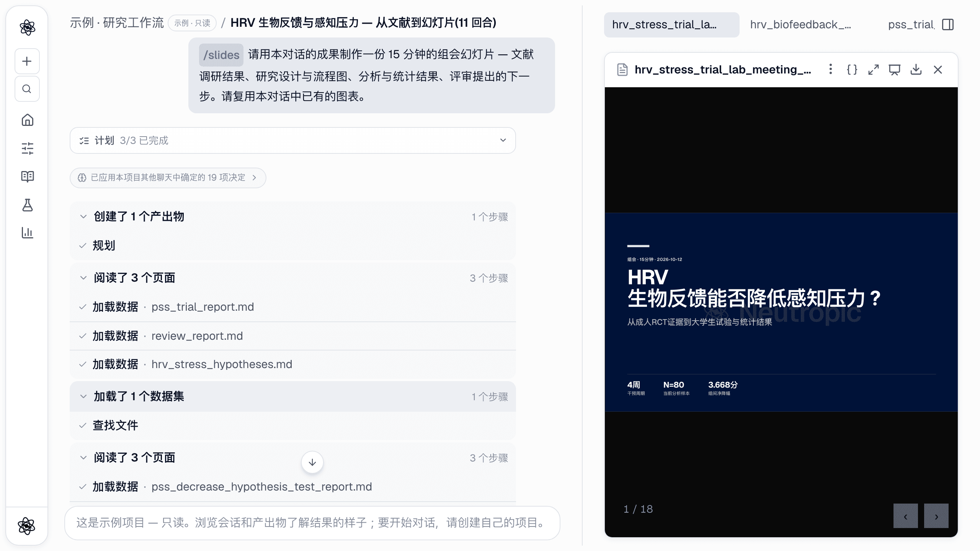Click the 示例 · 只读 badge
Screen dimensions: 980x551
pos(192,23)
